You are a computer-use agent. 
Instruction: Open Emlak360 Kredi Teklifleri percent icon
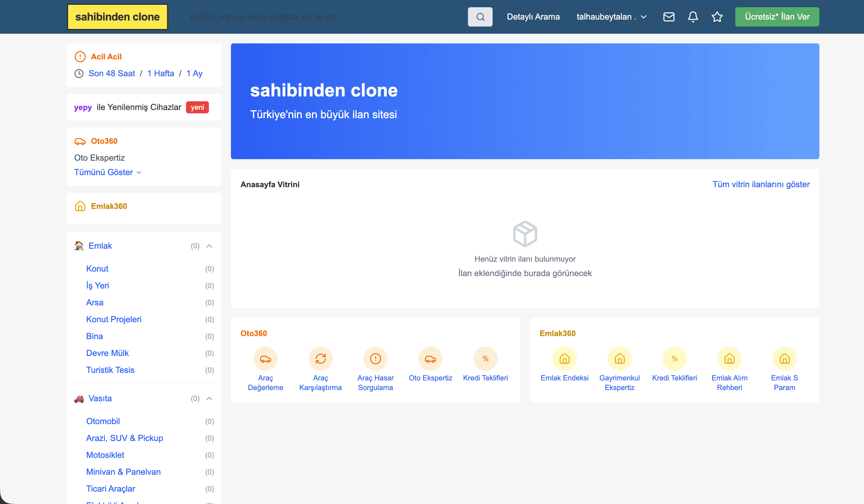(674, 359)
